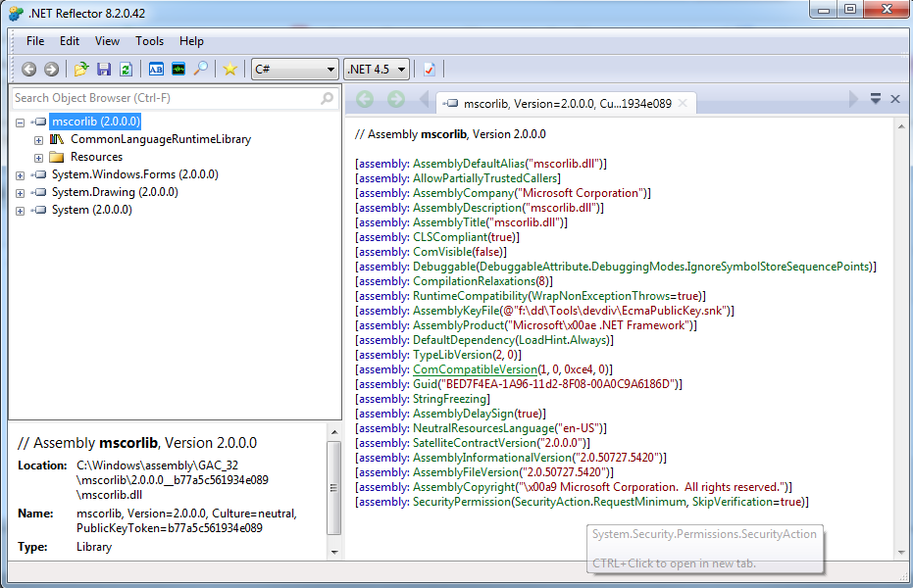This screenshot has width=913, height=588.
Task: Select System.Drawing (2.0.0.0) in the tree
Action: [x=115, y=192]
